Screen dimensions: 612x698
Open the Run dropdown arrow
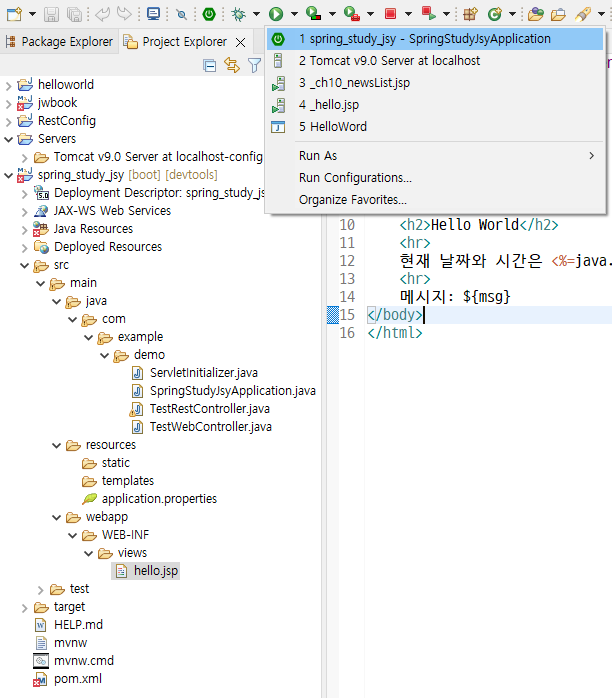(x=294, y=14)
